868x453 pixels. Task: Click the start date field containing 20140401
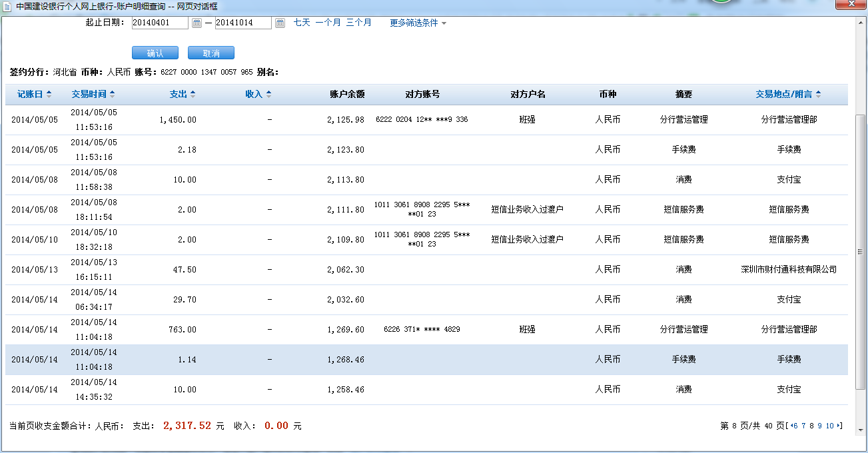160,23
